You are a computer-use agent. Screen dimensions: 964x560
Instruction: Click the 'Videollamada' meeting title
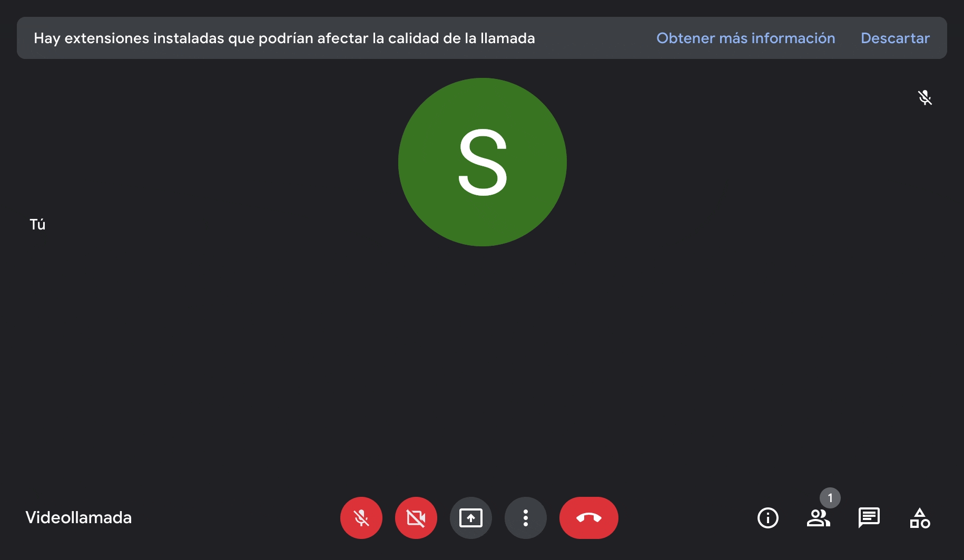pyautogui.click(x=78, y=517)
